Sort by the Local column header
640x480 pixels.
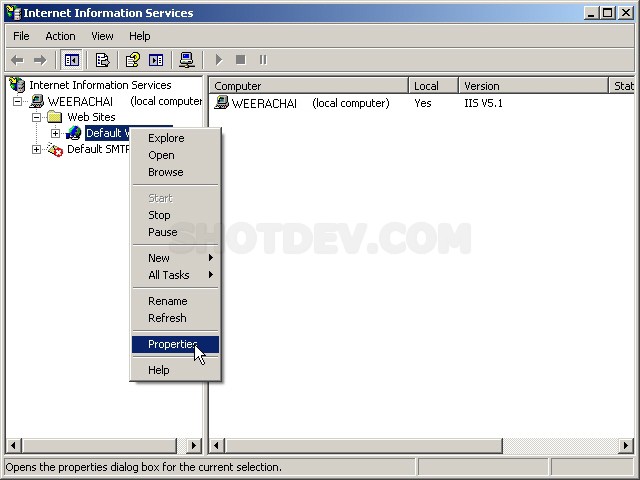pos(433,86)
